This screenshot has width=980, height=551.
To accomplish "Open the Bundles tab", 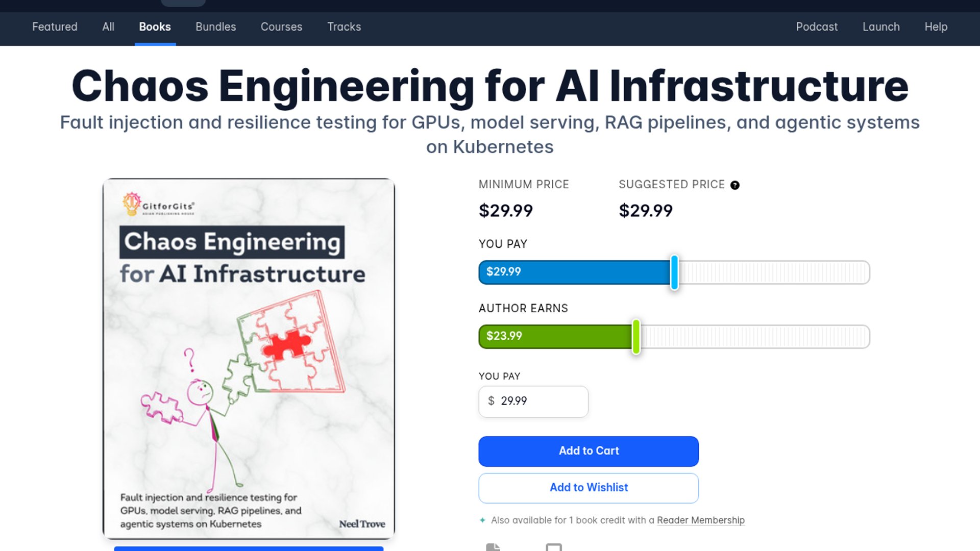I will 215,27.
